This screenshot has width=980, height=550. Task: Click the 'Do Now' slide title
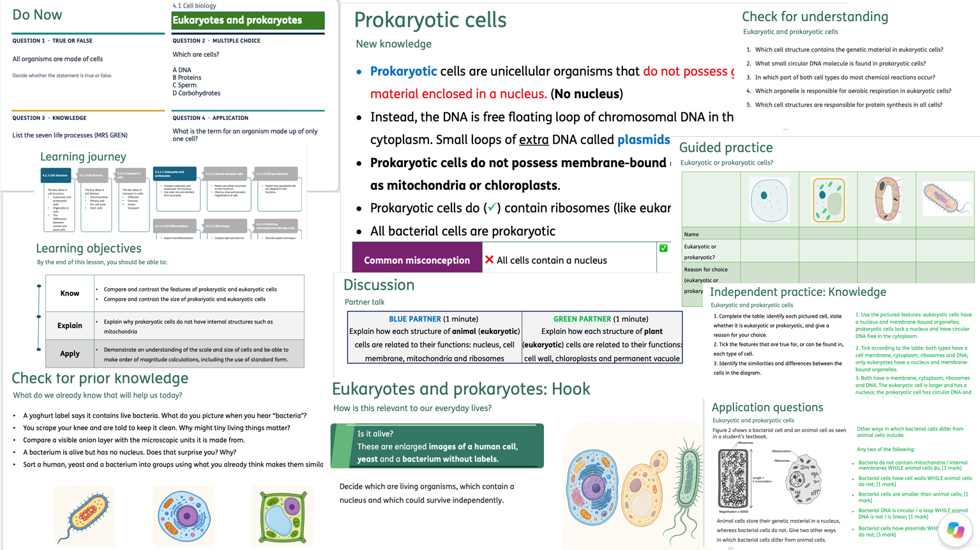(37, 15)
